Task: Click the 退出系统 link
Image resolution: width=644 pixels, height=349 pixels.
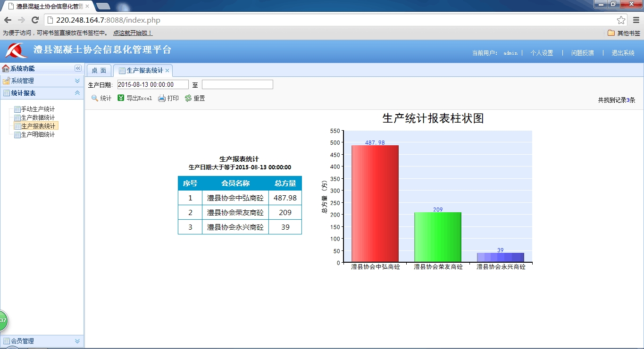Action: click(x=623, y=53)
